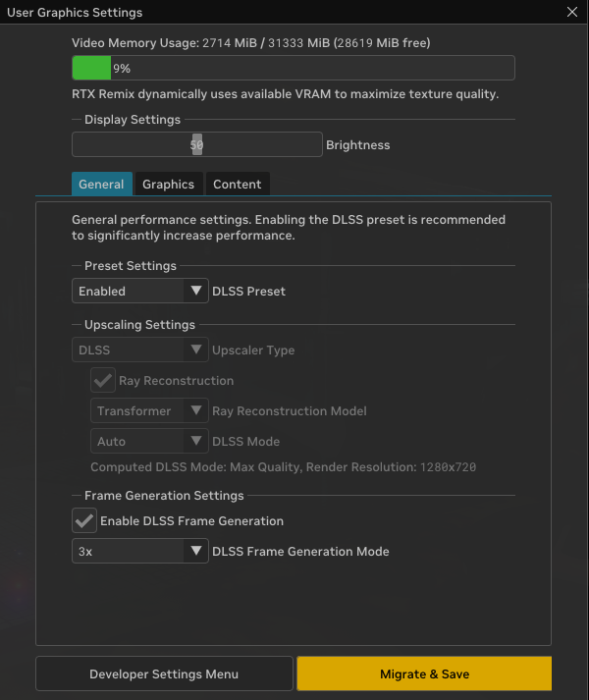
Task: Click the video memory usage bar
Action: tap(294, 68)
